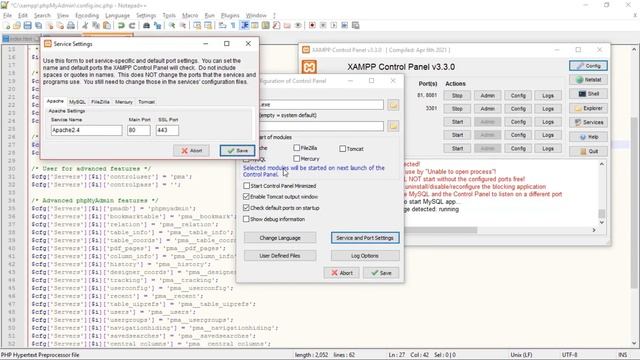
Task: Click the Save All toolbar icon
Action: pyautogui.click(x=38, y=25)
